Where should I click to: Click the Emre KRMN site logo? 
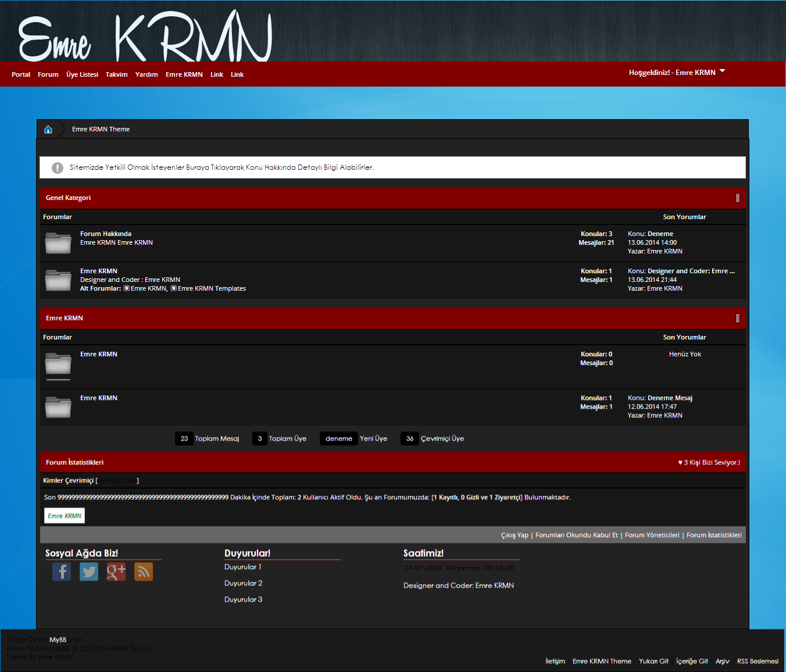[145, 36]
